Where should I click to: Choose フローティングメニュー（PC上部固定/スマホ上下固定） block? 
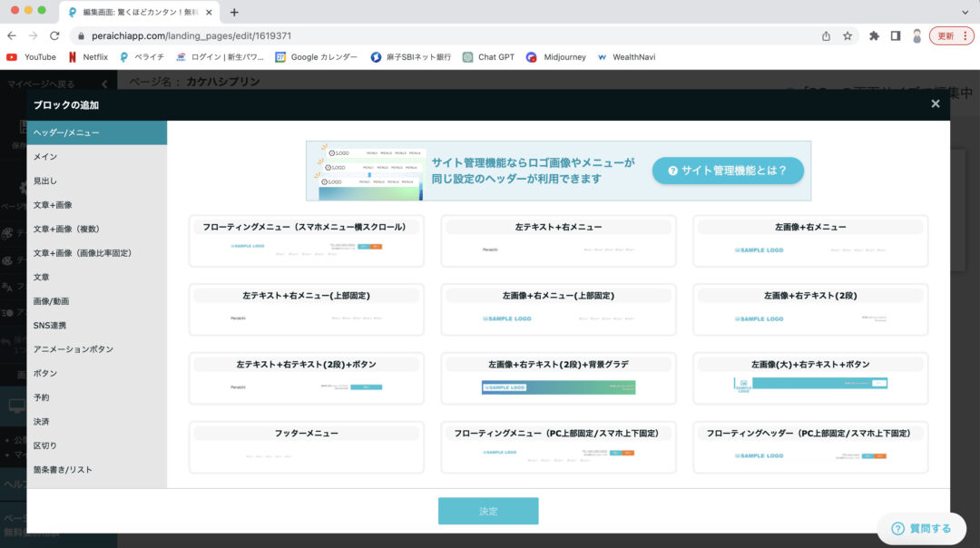(558, 447)
